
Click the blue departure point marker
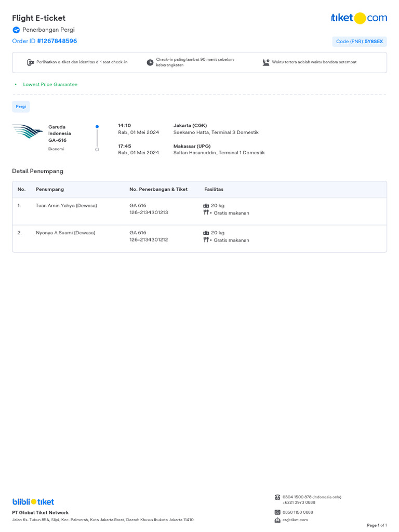coord(97,126)
